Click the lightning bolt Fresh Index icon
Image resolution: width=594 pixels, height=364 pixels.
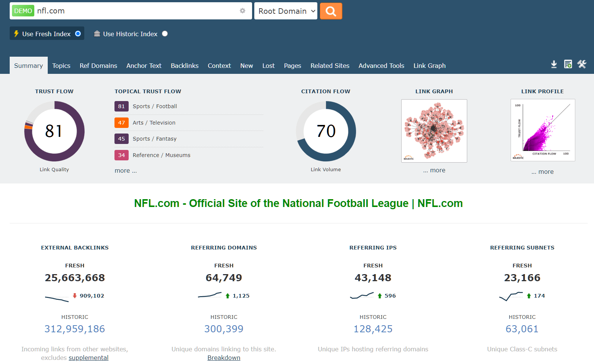click(x=16, y=34)
